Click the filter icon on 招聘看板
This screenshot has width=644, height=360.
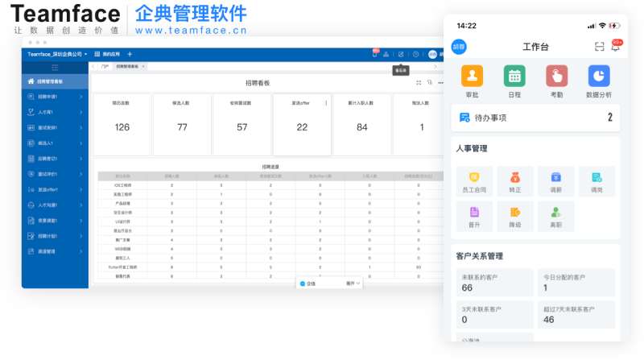[430, 83]
